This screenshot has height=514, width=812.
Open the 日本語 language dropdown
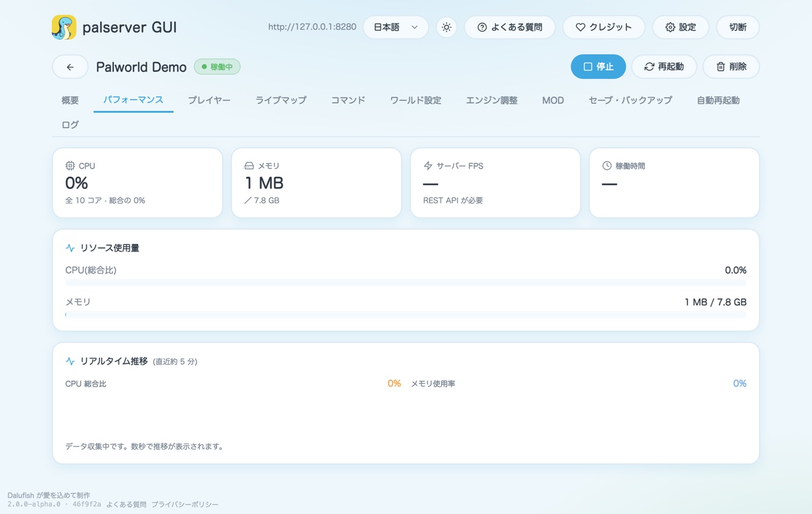(x=396, y=27)
